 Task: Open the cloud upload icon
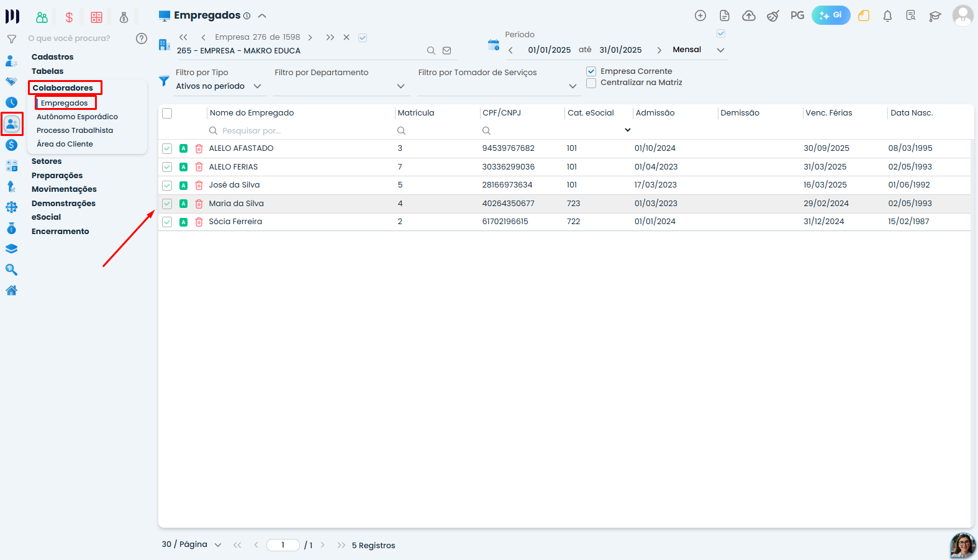[749, 16]
